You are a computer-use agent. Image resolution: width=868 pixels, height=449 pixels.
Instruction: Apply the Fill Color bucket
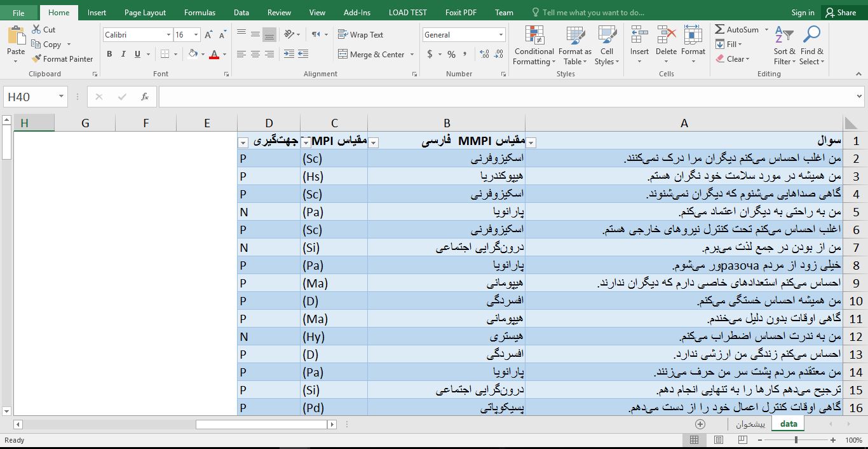pyautogui.click(x=193, y=54)
